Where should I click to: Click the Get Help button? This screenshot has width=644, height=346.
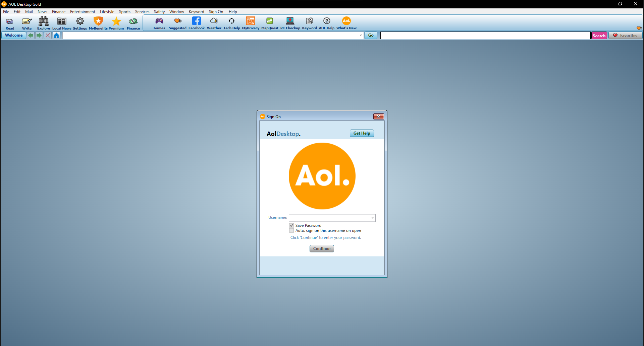point(362,133)
